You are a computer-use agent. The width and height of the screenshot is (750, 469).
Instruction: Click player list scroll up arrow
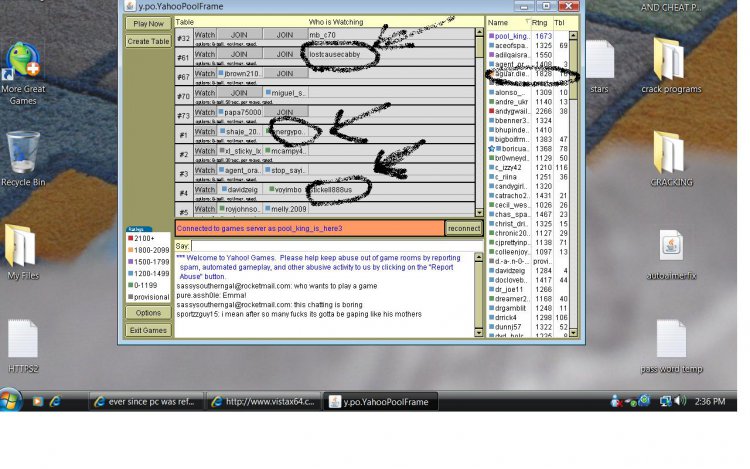point(573,35)
